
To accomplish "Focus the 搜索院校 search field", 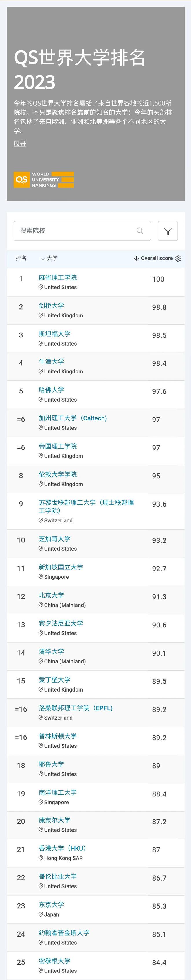I will point(82,231).
